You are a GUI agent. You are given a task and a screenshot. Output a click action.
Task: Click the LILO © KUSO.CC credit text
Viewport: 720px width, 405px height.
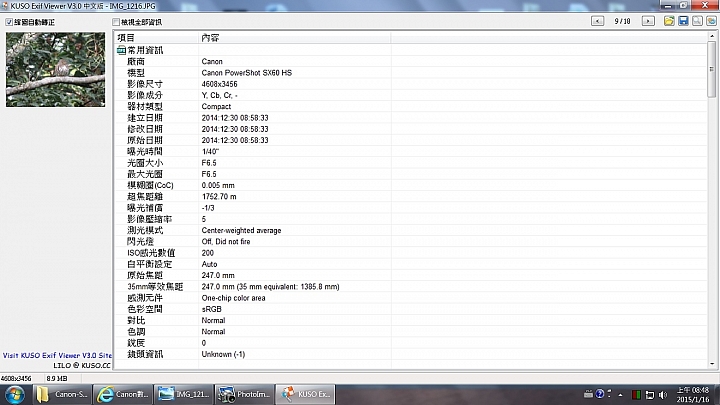coord(82,366)
